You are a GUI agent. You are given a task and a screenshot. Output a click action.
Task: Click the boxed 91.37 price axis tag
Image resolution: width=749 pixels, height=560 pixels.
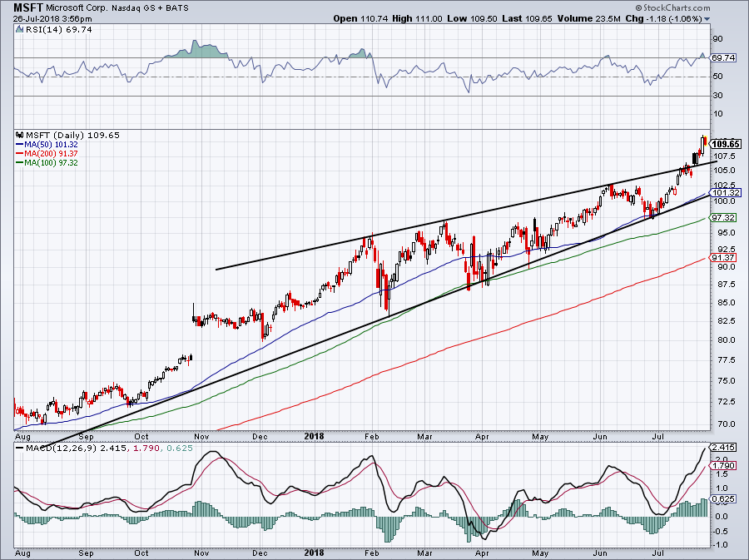click(x=724, y=257)
